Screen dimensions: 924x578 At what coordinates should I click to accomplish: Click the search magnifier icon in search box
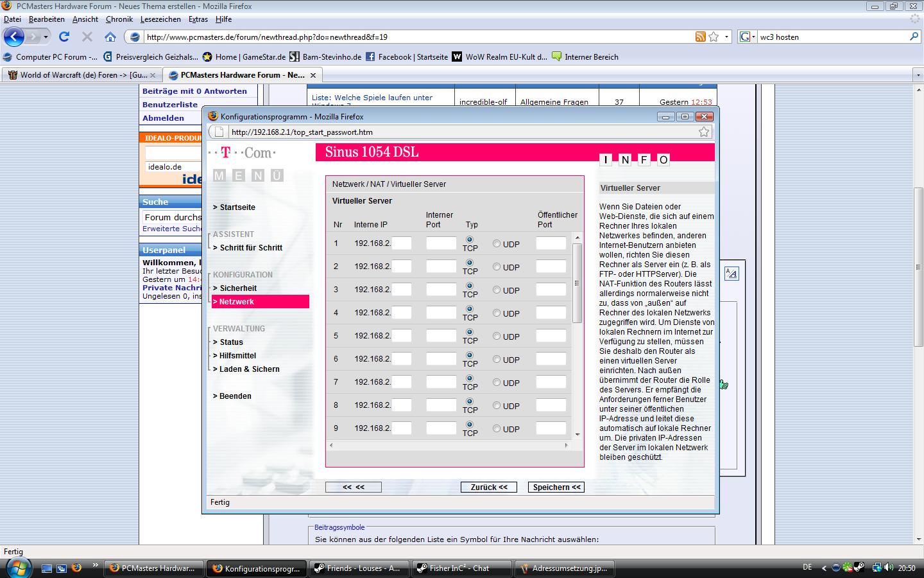pos(914,37)
